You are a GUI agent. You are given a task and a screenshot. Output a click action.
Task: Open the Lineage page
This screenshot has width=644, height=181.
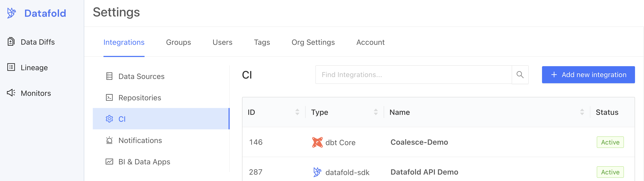click(34, 68)
